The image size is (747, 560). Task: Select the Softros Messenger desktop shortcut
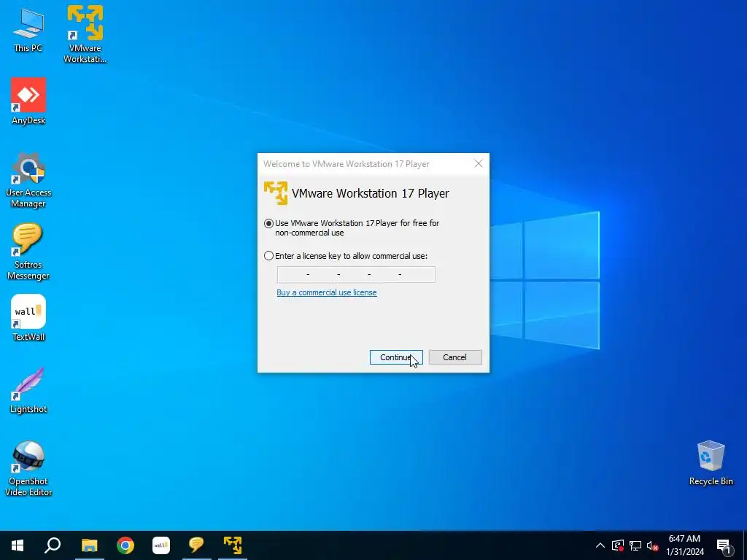28,252
